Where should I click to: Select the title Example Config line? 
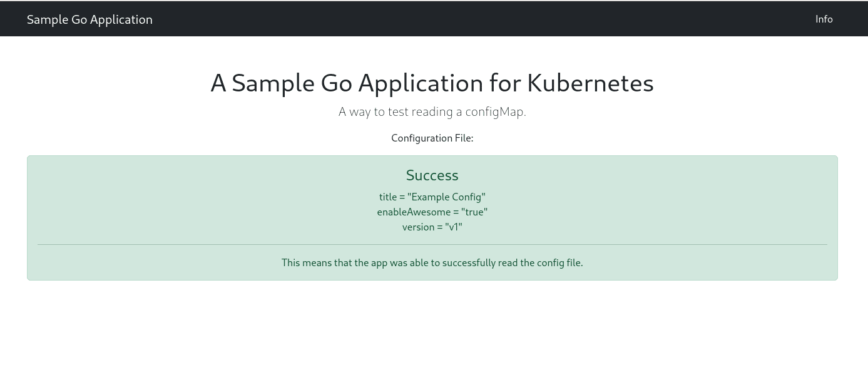[432, 197]
